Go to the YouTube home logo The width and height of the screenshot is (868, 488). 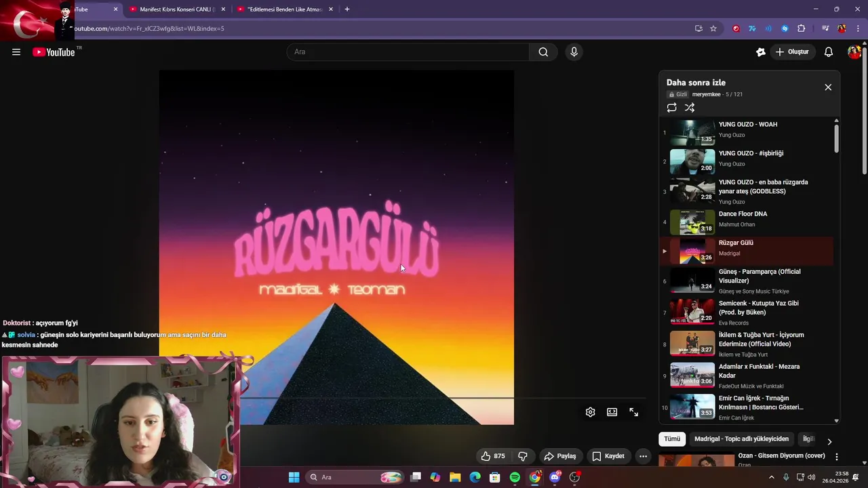pos(54,52)
